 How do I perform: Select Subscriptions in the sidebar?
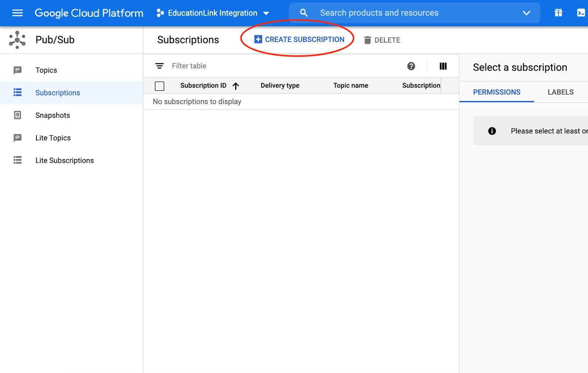click(72, 93)
